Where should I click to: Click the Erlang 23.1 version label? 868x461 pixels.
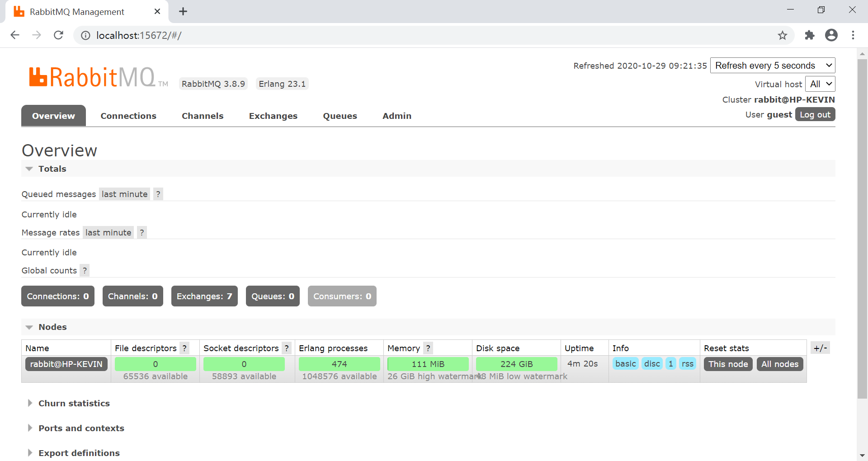(x=282, y=84)
